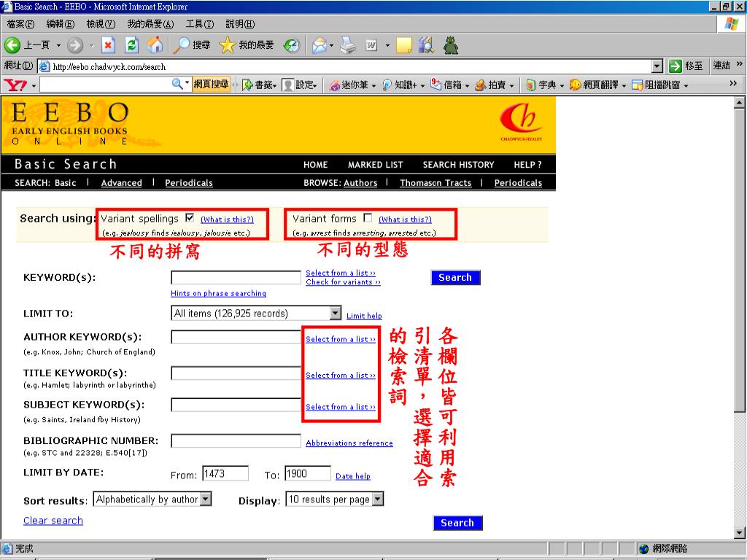Click the Abbreviations reference link
The image size is (747, 560).
click(x=349, y=443)
